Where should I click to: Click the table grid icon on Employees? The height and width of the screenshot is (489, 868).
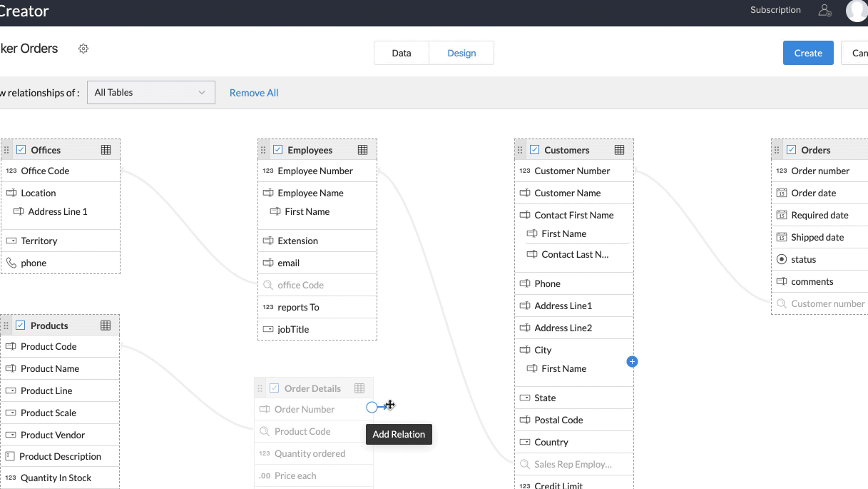click(x=362, y=150)
